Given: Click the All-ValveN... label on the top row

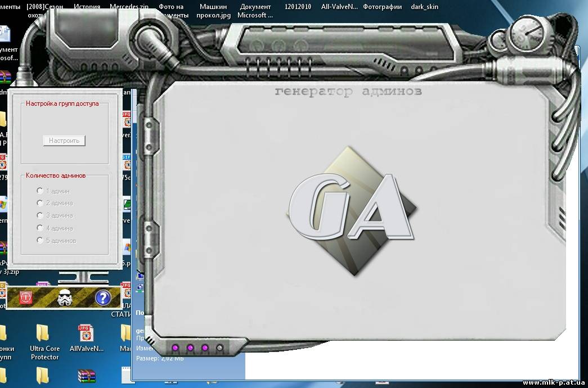Looking at the screenshot, I should pos(339,7).
